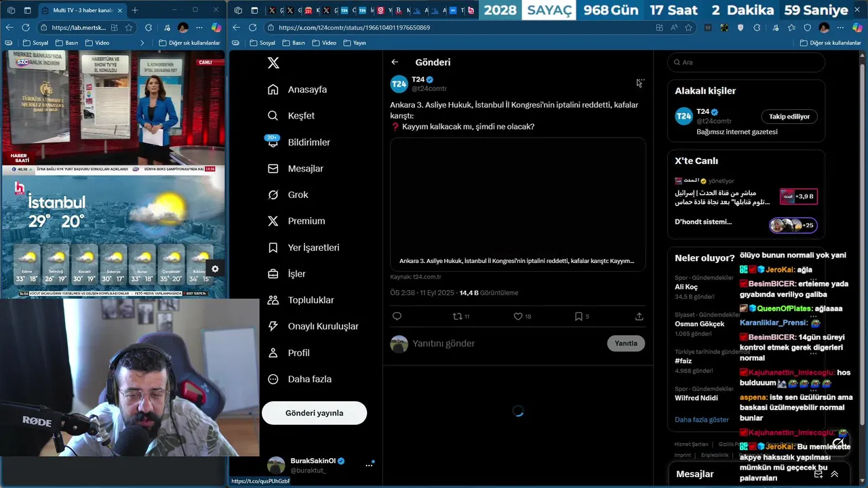This screenshot has width=868, height=488.
Task: Favorite the Multi TV page star
Action: [129, 27]
